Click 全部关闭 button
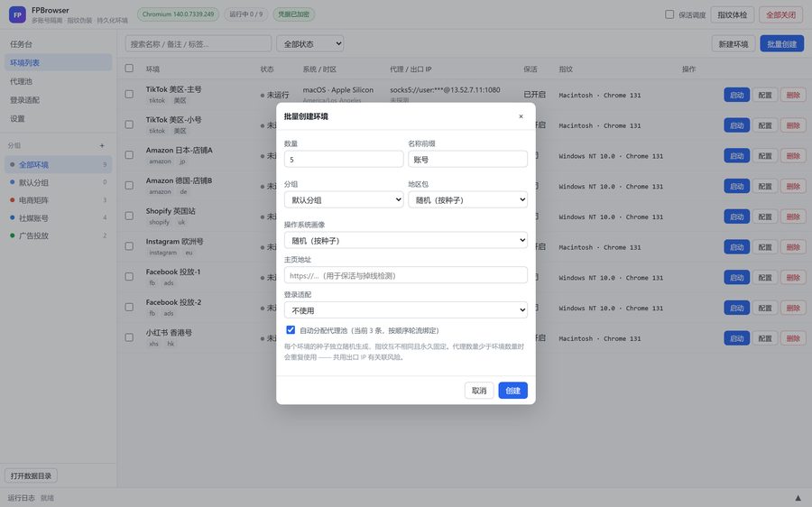The width and height of the screenshot is (812, 507). pyautogui.click(x=781, y=14)
